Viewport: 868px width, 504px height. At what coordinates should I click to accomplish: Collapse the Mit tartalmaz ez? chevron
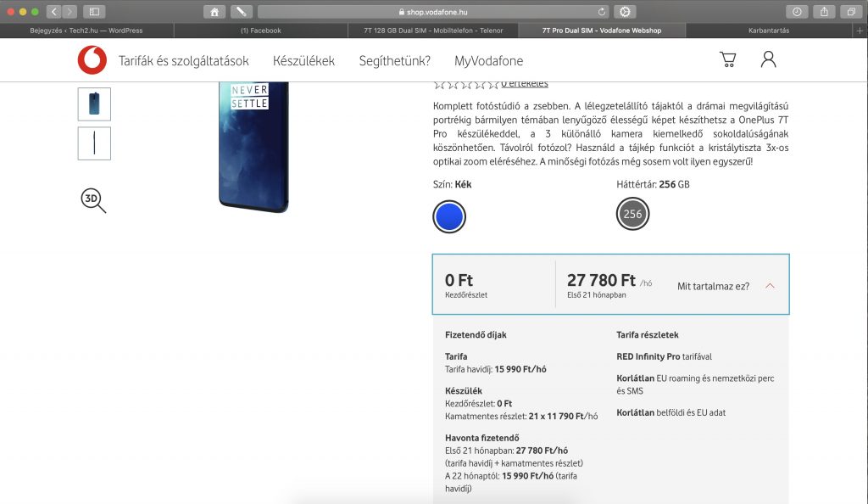(770, 286)
